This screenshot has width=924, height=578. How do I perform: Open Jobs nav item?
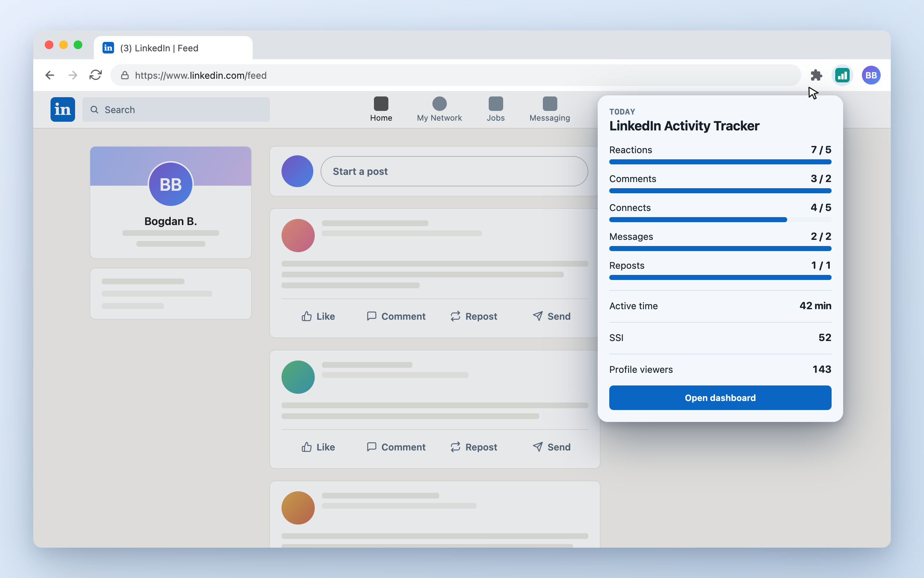pyautogui.click(x=496, y=110)
